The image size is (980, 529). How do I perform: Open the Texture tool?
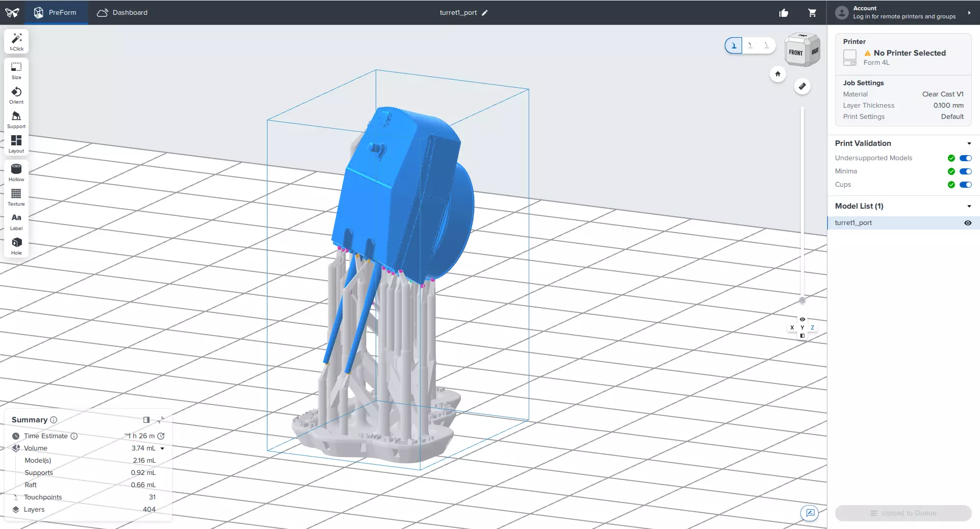16,197
